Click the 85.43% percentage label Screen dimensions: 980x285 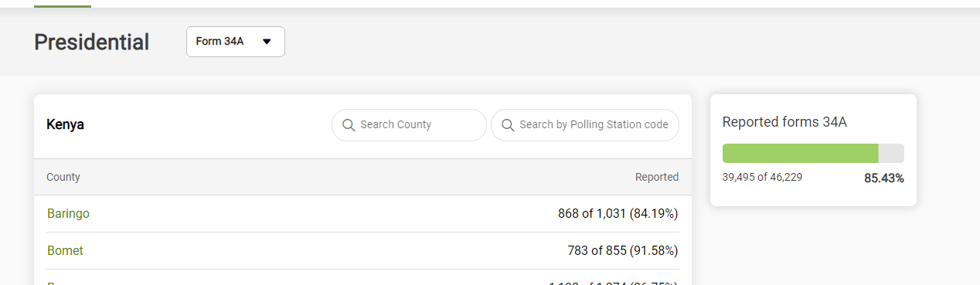pyautogui.click(x=884, y=178)
